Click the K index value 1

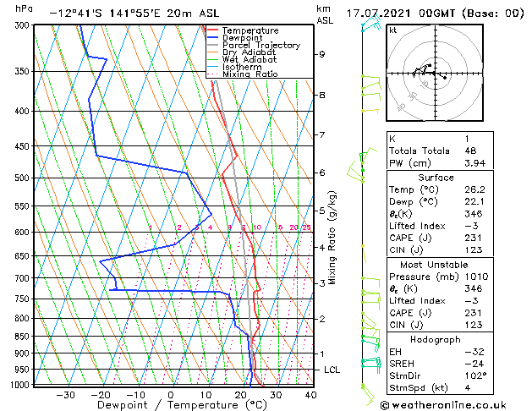467,139
